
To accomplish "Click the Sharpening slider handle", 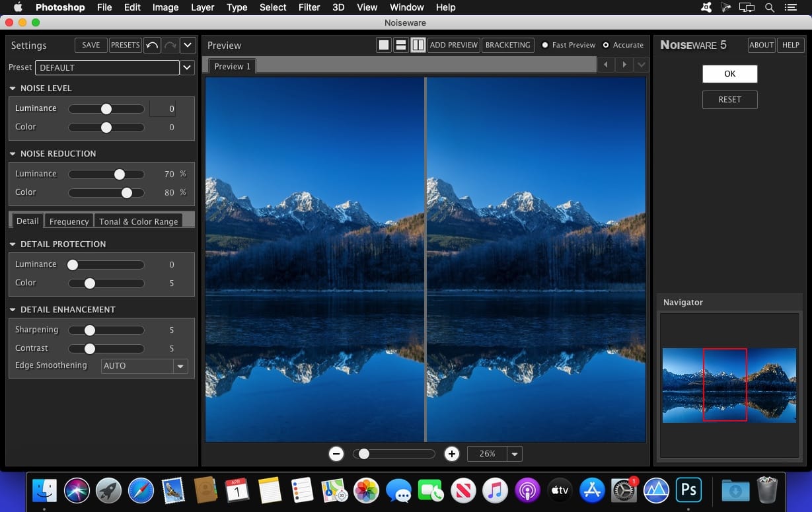I will 90,330.
